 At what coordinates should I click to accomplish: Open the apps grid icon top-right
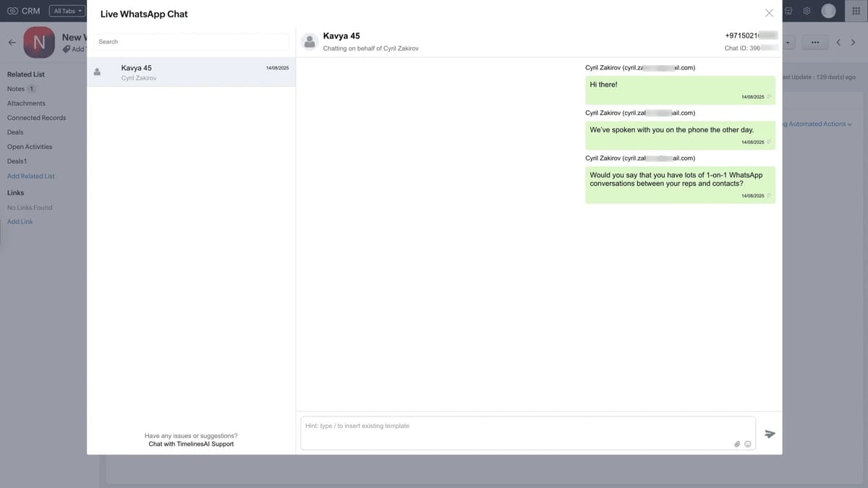(856, 11)
